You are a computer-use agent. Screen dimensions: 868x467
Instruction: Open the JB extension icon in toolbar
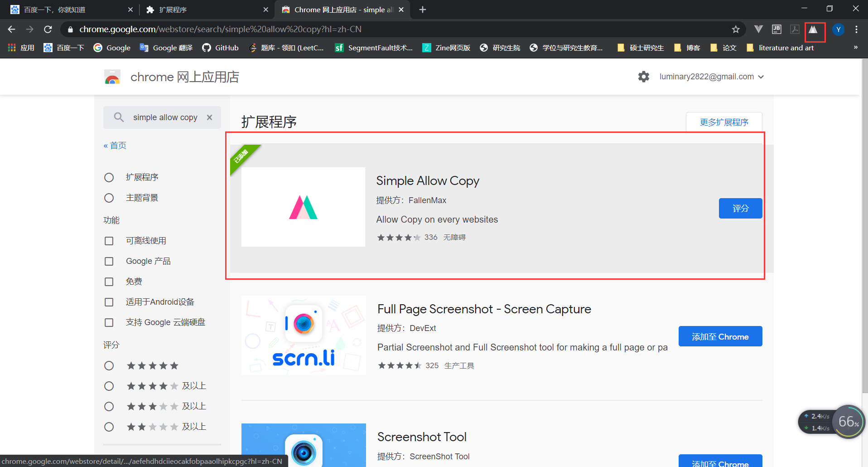(776, 29)
